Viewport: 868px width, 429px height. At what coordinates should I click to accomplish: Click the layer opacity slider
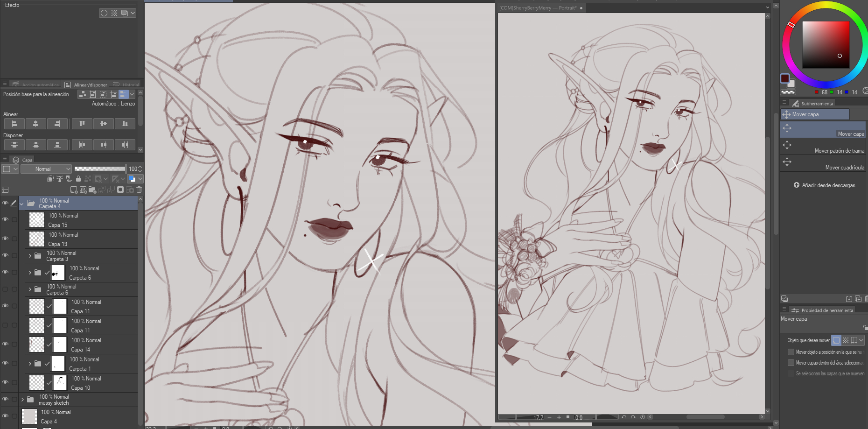coord(100,169)
